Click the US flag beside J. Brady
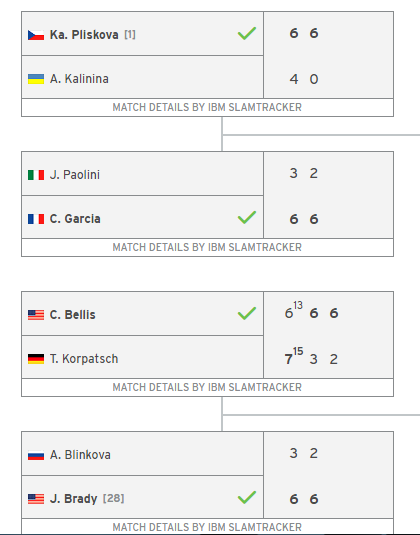Screen dimensions: 420x535 pos(36,499)
